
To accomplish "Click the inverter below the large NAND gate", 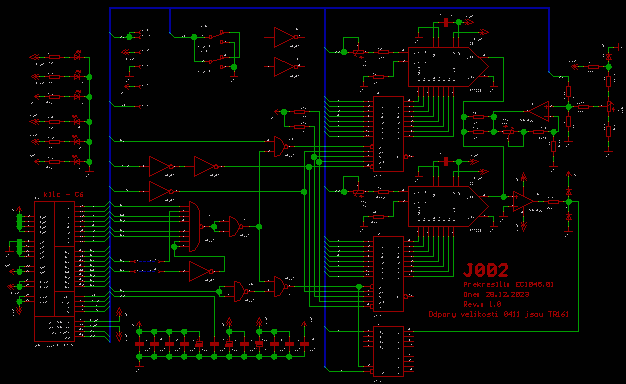I will click(x=202, y=271).
